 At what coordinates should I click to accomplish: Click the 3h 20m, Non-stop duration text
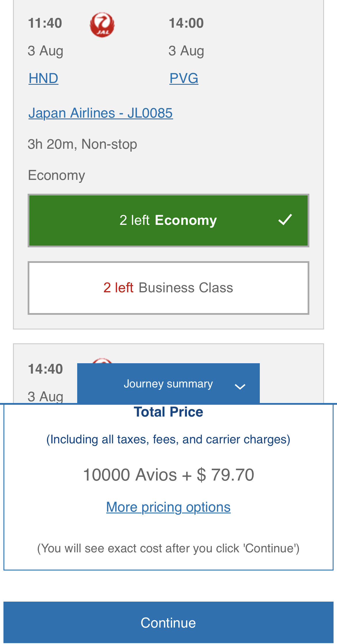point(82,144)
